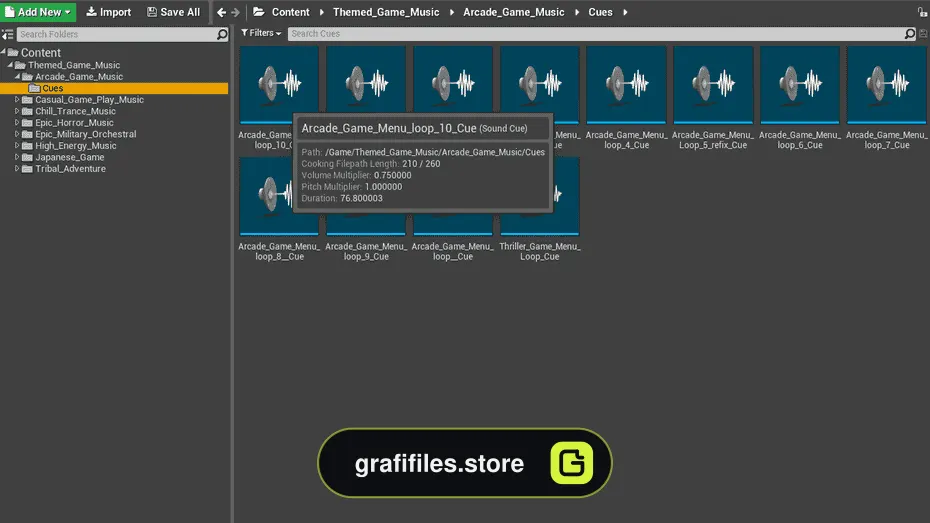The width and height of the screenshot is (930, 523).
Task: Select the Cues folder in tree
Action: [114, 88]
